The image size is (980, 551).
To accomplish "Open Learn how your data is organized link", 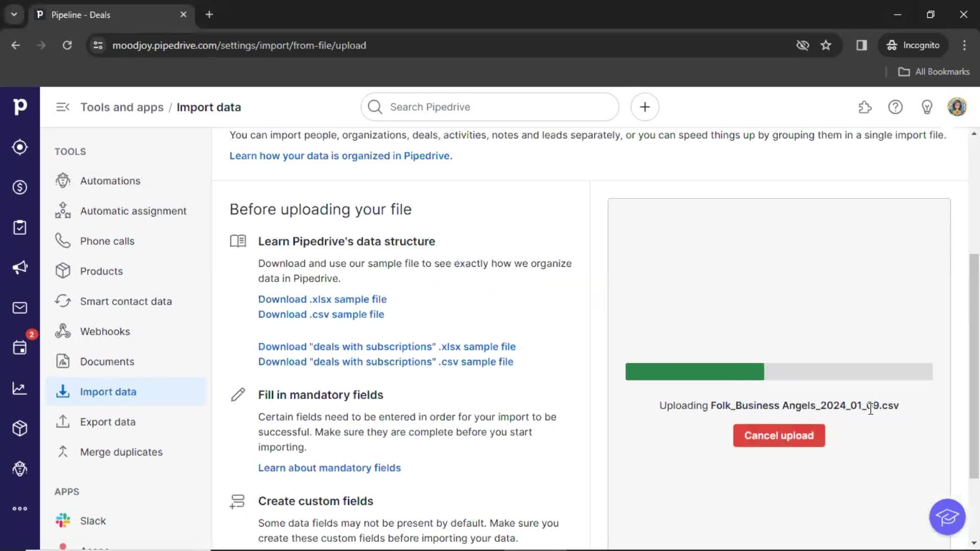I will pyautogui.click(x=340, y=156).
